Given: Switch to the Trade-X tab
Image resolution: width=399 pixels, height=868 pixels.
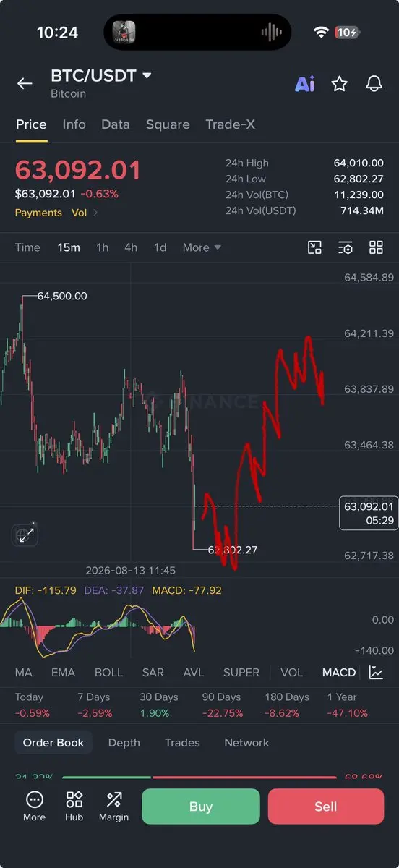Looking at the screenshot, I should click(x=230, y=124).
